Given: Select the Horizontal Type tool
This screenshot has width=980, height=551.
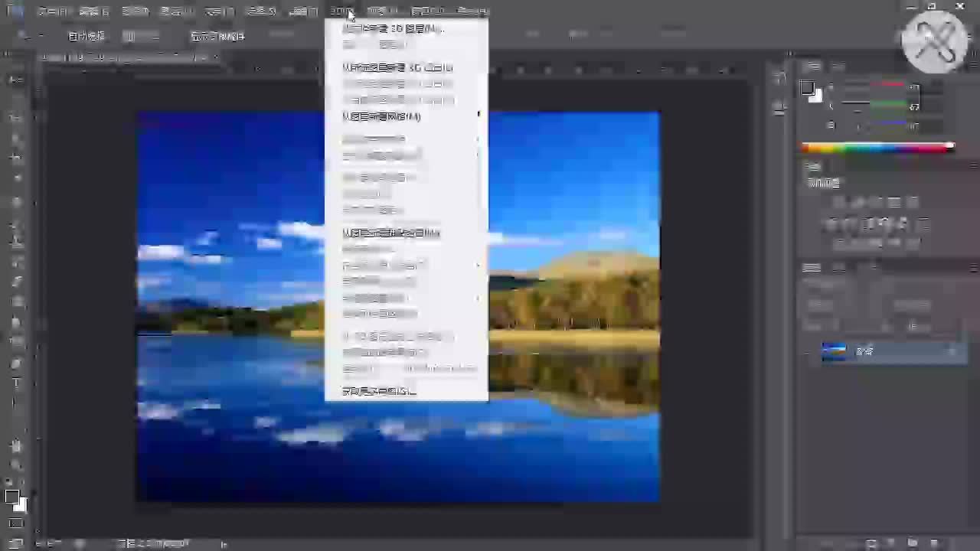Looking at the screenshot, I should [x=15, y=383].
